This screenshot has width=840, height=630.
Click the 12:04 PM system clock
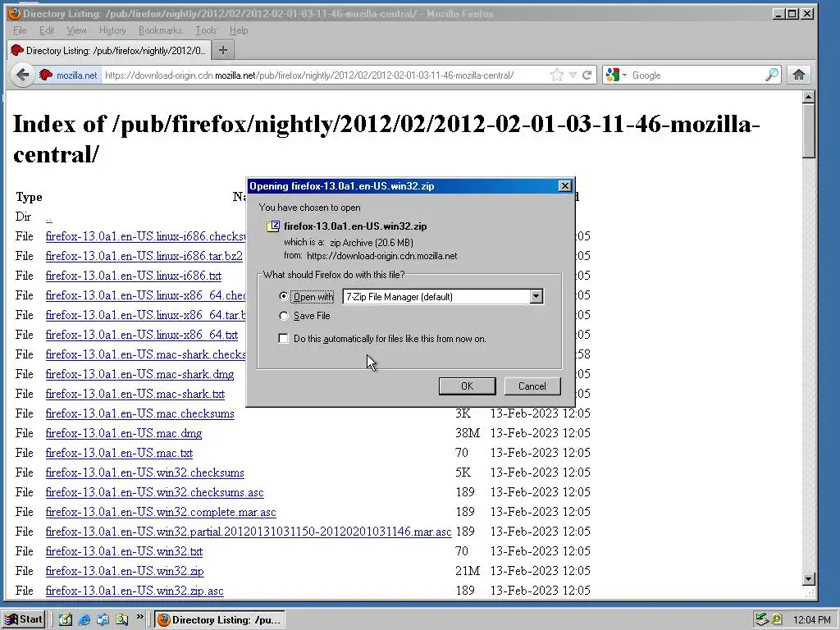click(811, 620)
